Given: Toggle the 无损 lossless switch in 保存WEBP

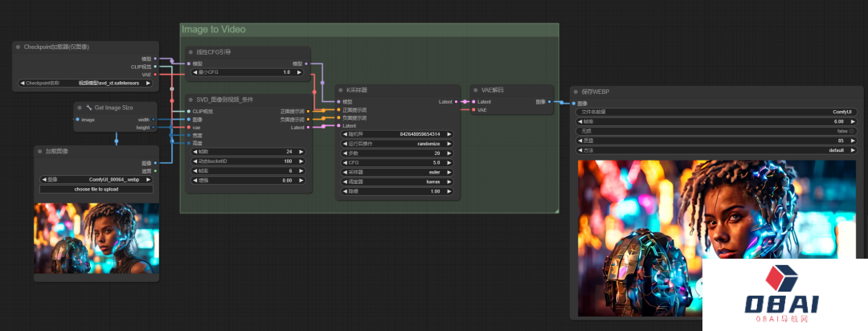Looking at the screenshot, I should pyautogui.click(x=716, y=131).
